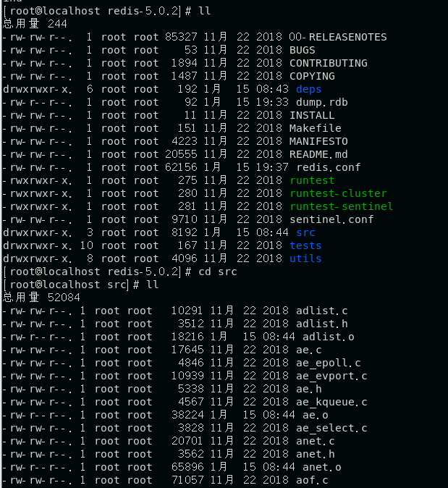
Task: Click the README.md file name
Action: [x=318, y=154]
